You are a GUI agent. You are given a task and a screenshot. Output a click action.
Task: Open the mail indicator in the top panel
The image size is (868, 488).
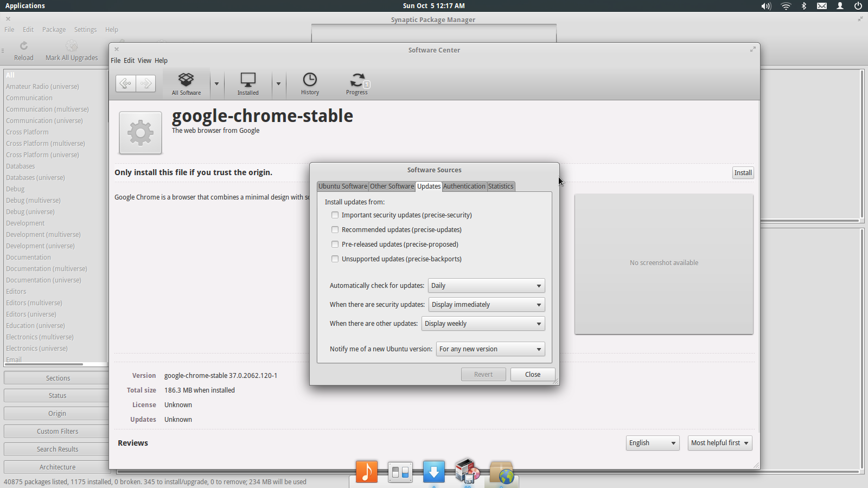pyautogui.click(x=822, y=6)
